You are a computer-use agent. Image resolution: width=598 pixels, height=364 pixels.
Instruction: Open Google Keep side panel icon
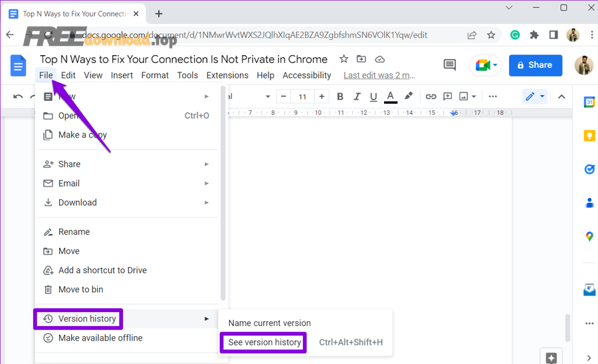(x=589, y=136)
